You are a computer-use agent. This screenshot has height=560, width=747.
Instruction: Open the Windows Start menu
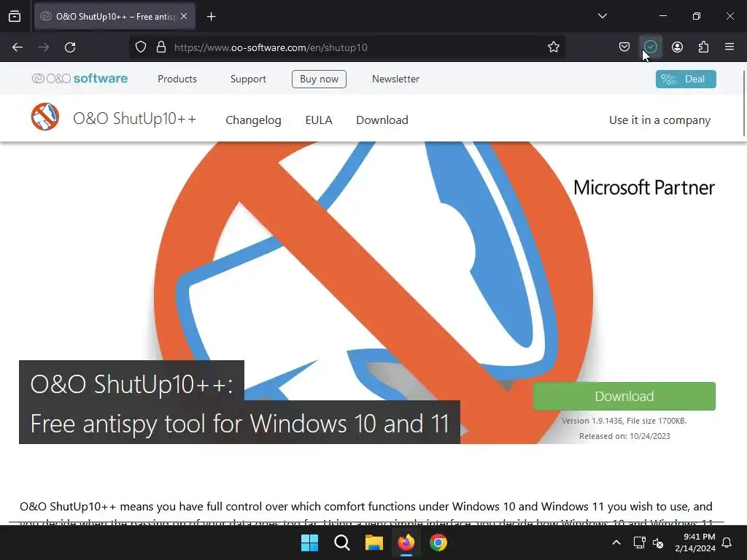pos(309,542)
